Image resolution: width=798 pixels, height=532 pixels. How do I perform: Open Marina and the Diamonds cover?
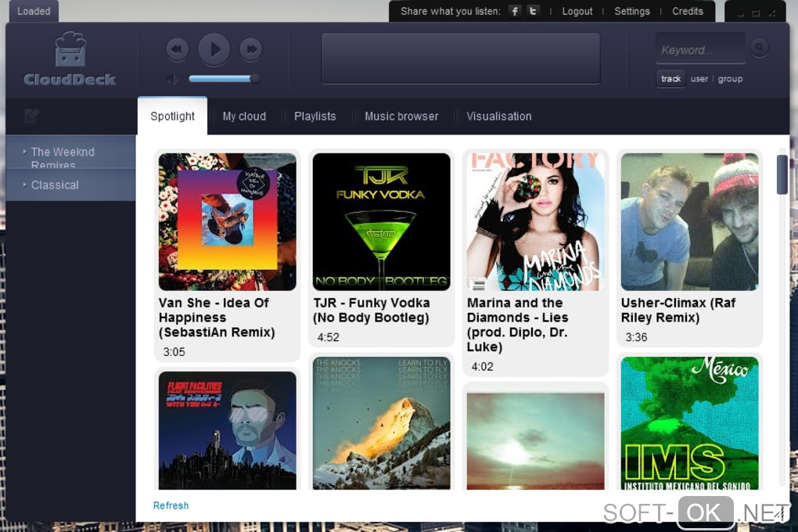tap(535, 222)
